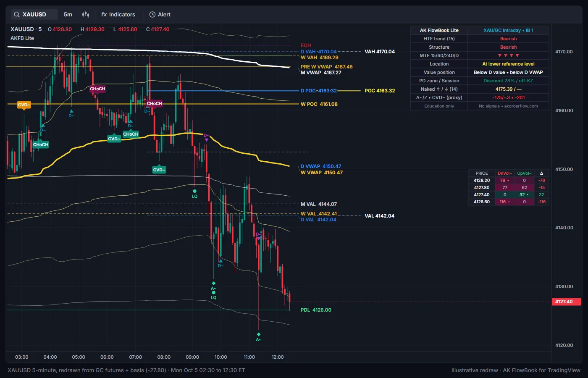
Task: Click the green CHoCH label near 07:00
Action: 131,134
